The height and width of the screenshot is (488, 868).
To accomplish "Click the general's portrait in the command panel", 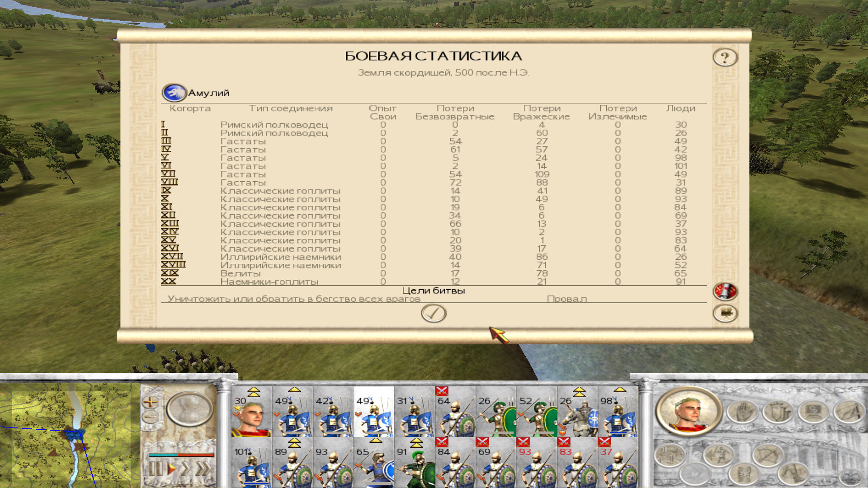I will point(689,411).
